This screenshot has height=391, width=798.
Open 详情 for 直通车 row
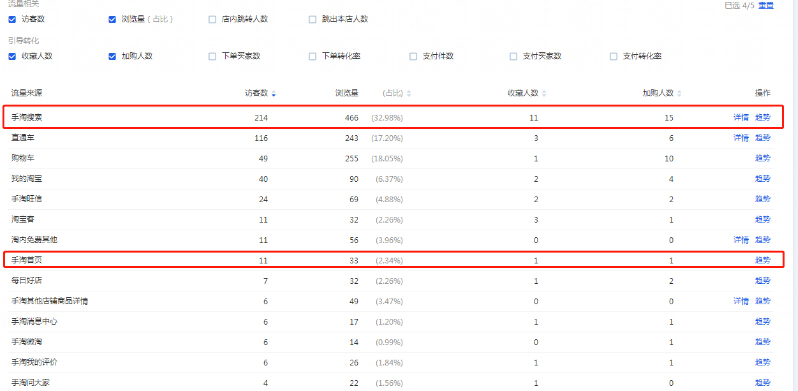tap(741, 138)
